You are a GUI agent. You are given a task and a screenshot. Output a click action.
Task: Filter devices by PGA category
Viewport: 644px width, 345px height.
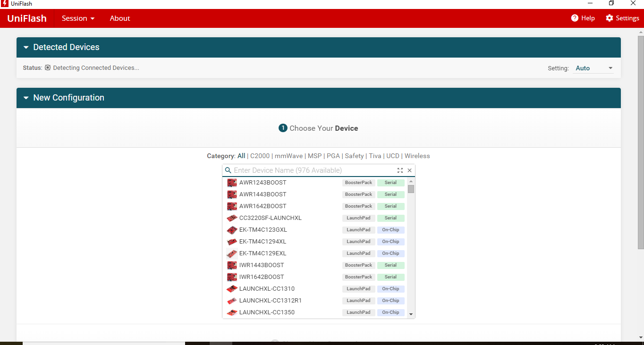click(333, 156)
